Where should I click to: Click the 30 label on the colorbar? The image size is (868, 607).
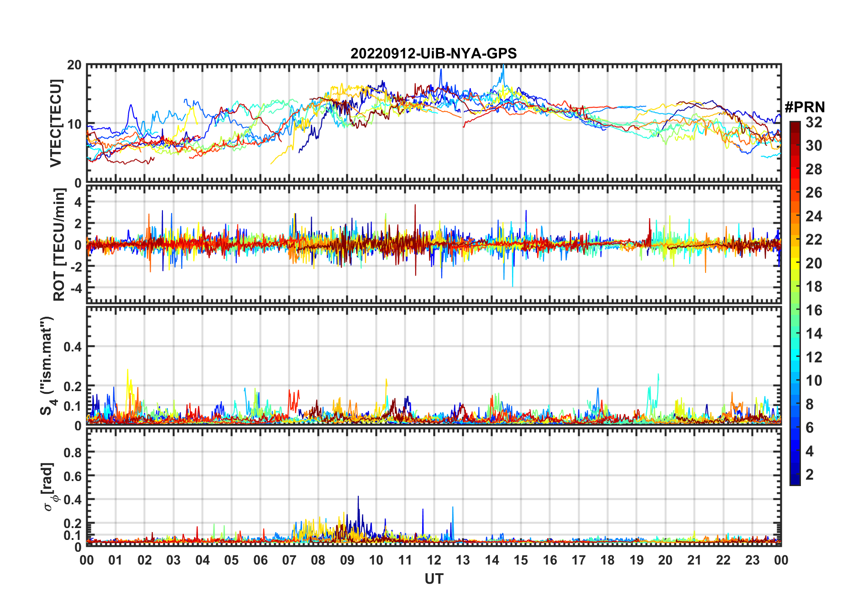814,146
